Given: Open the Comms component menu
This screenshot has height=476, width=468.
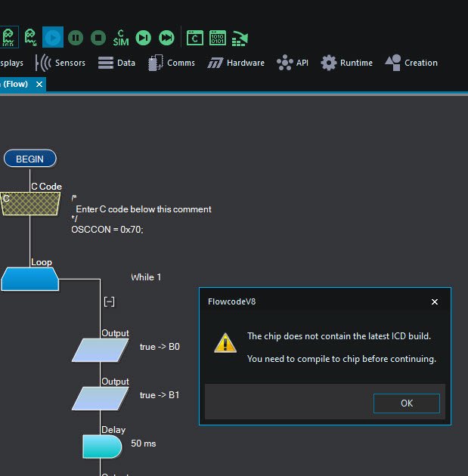Looking at the screenshot, I should (x=172, y=63).
